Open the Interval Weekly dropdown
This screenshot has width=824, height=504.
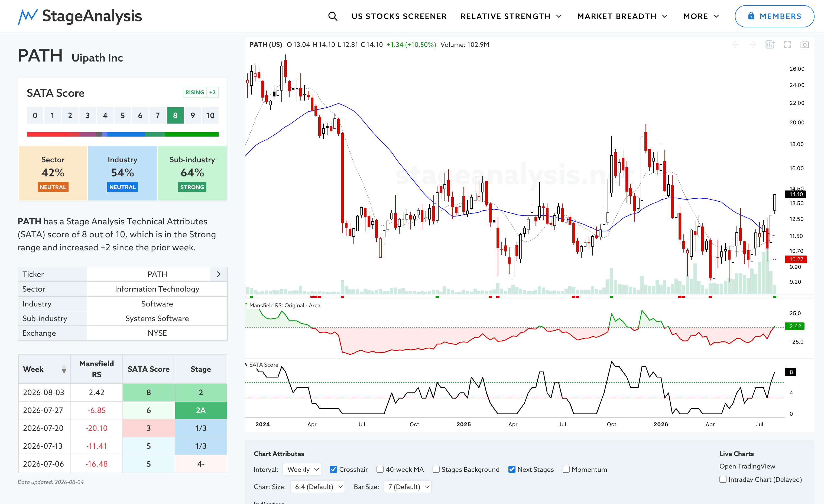pyautogui.click(x=302, y=469)
